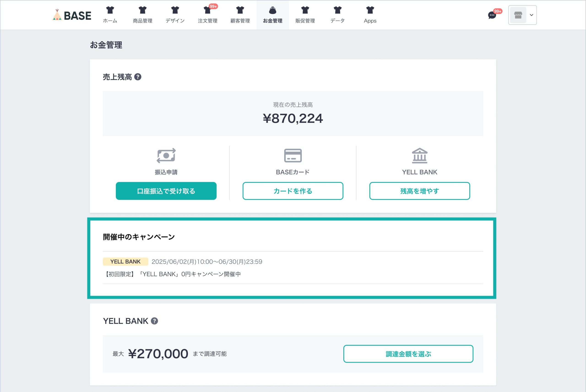Click the 口座振込で受け取る button

coord(166,191)
